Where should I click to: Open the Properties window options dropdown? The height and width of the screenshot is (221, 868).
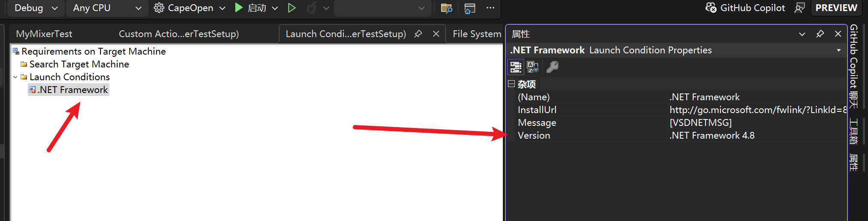(802, 34)
